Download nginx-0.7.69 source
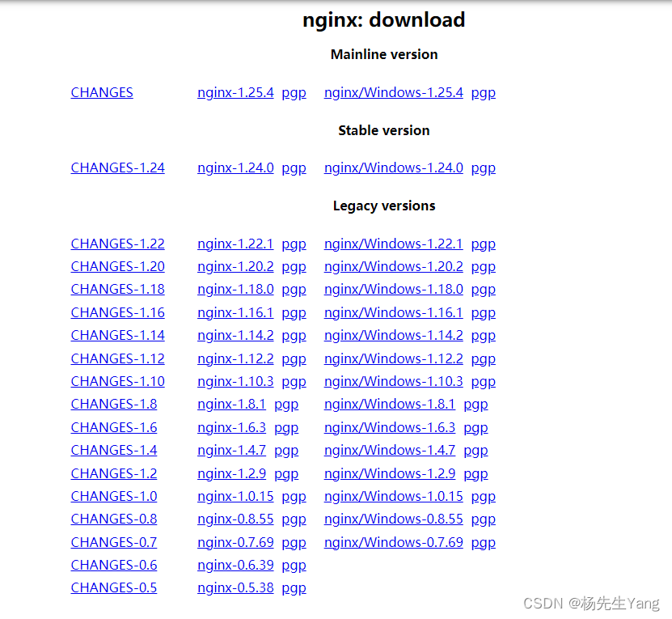 [235, 543]
